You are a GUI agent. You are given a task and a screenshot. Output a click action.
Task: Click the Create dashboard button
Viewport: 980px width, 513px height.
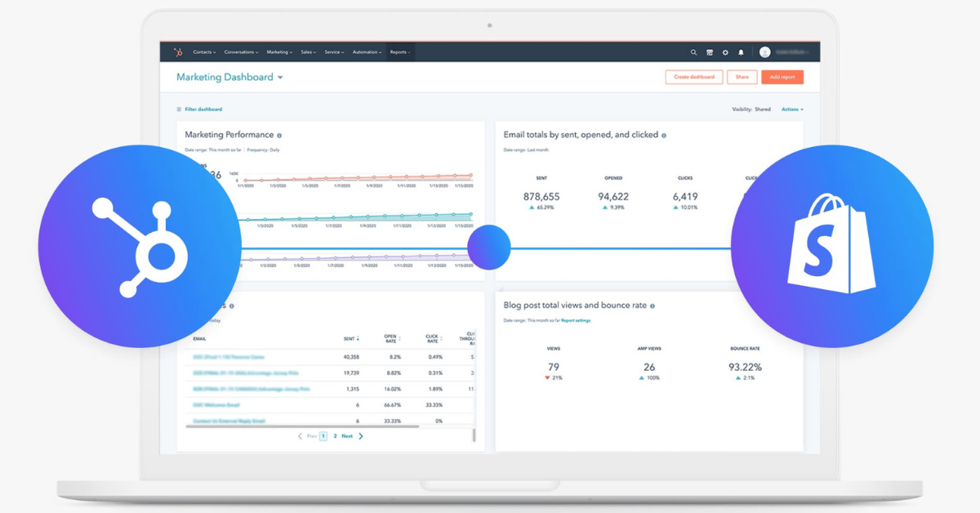pos(694,77)
